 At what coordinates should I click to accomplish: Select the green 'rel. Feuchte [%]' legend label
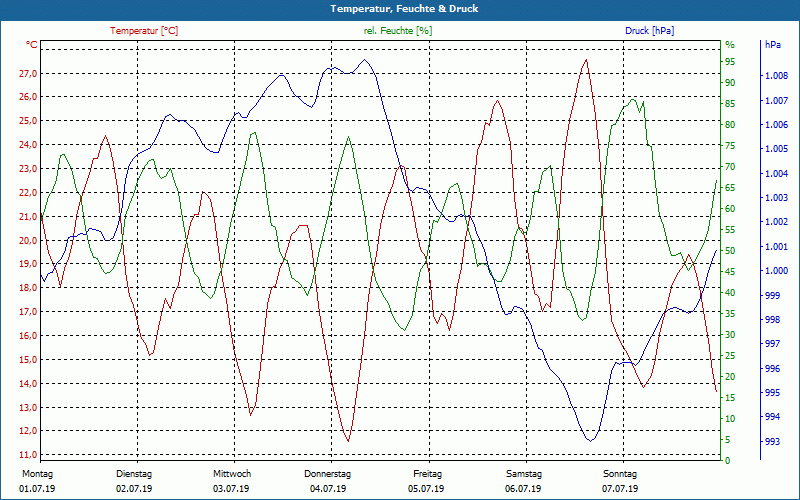click(397, 31)
